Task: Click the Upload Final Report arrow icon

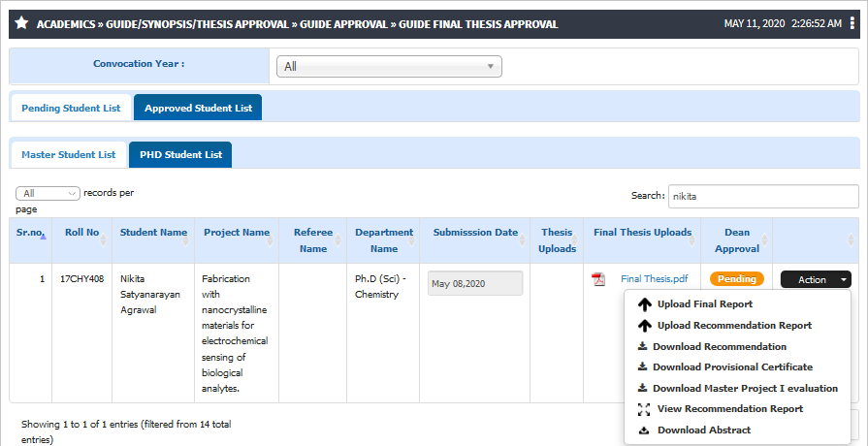Action: [x=644, y=304]
